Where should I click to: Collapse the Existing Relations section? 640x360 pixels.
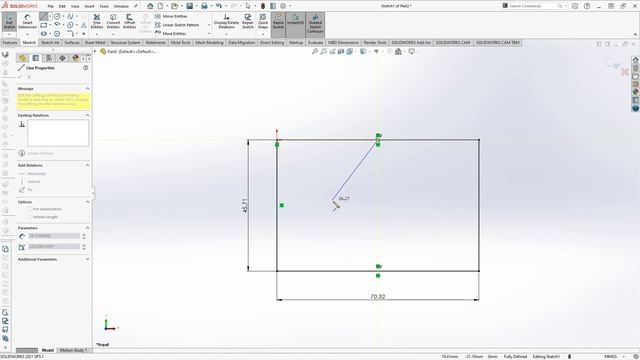(x=87, y=116)
